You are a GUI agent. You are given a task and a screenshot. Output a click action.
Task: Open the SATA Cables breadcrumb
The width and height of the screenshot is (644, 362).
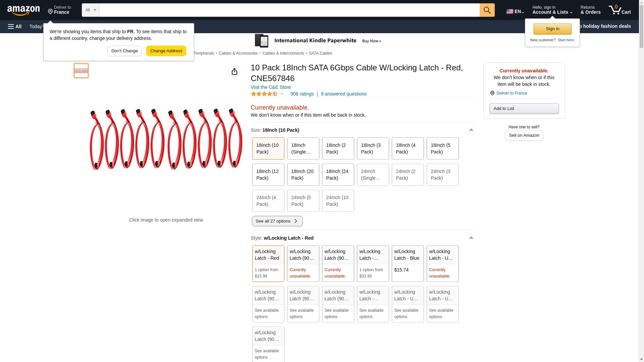(x=320, y=53)
